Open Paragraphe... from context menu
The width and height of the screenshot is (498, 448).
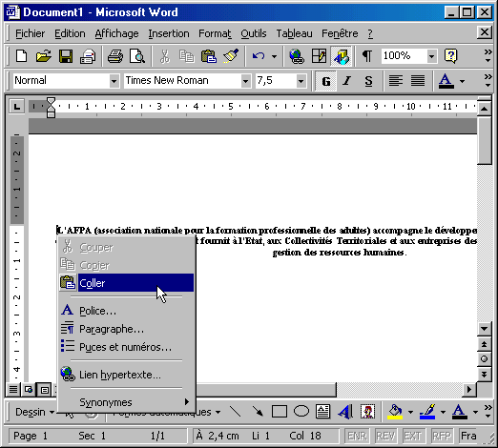(127, 329)
